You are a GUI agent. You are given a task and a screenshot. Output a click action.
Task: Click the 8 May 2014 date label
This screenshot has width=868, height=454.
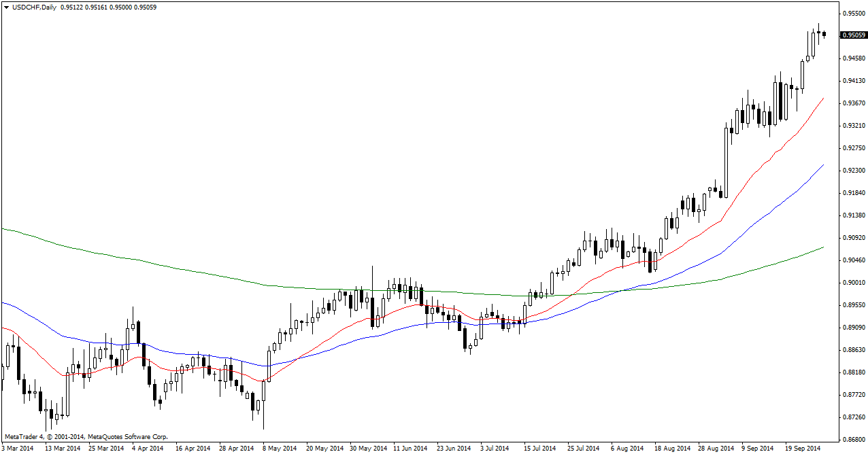coord(279,449)
